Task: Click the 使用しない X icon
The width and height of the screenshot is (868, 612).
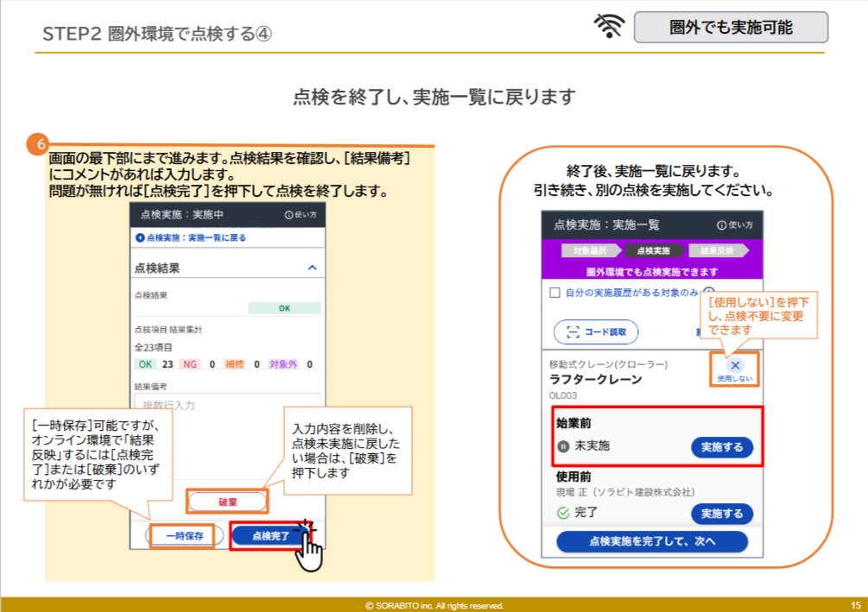Action: pos(735,364)
